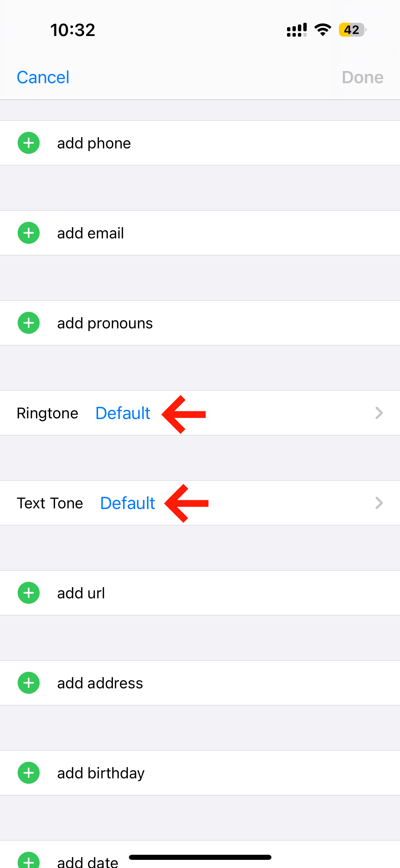
Task: Select the Ringtone Default value
Action: (x=123, y=413)
